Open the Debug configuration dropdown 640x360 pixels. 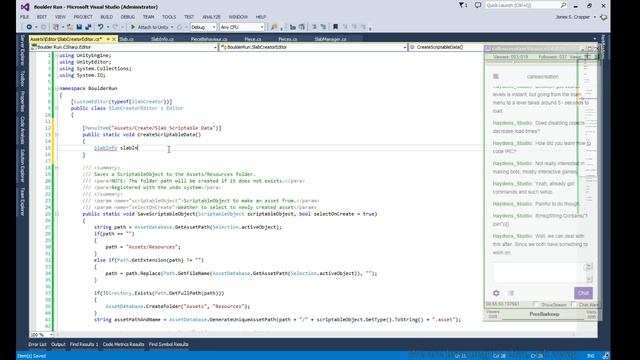[x=203, y=27]
